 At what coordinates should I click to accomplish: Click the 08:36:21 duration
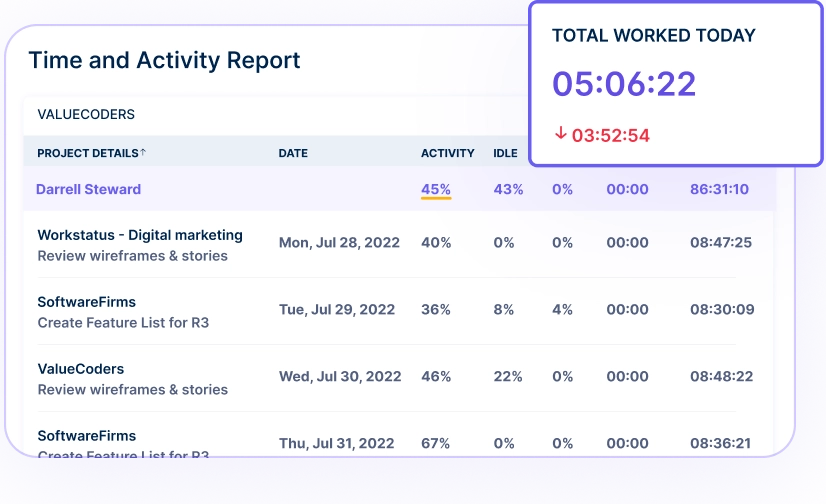pos(720,443)
